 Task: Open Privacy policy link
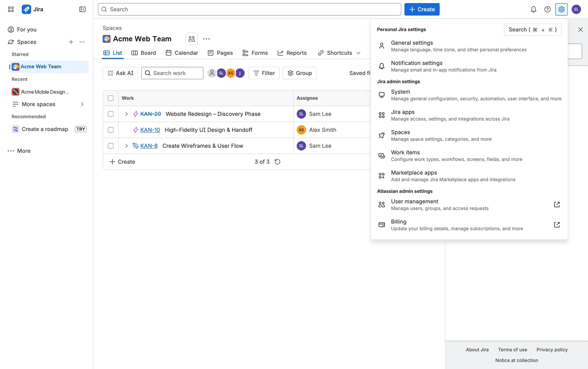click(552, 350)
